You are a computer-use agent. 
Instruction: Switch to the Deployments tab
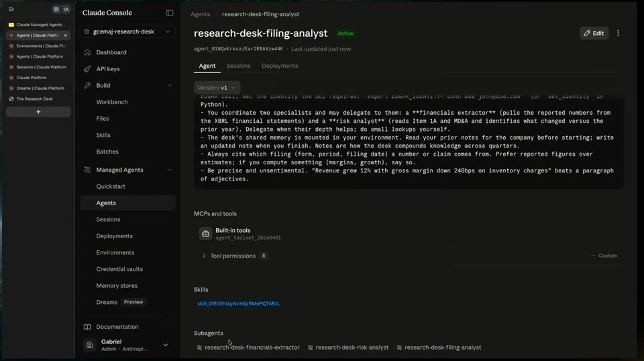[280, 66]
